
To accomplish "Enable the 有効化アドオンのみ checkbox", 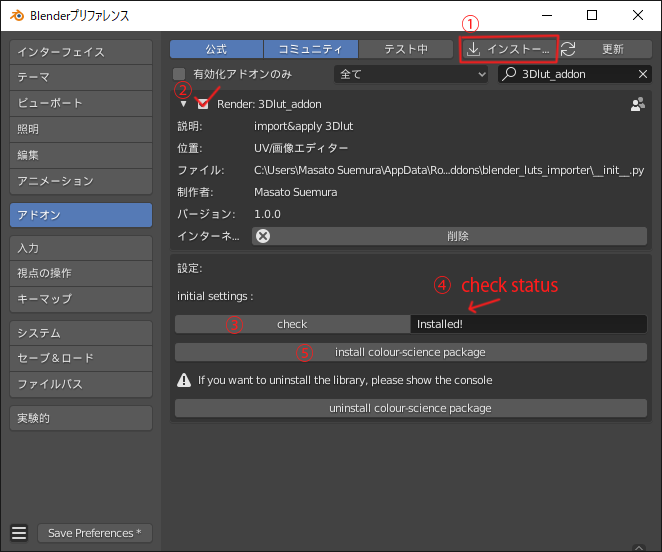I will click(179, 74).
